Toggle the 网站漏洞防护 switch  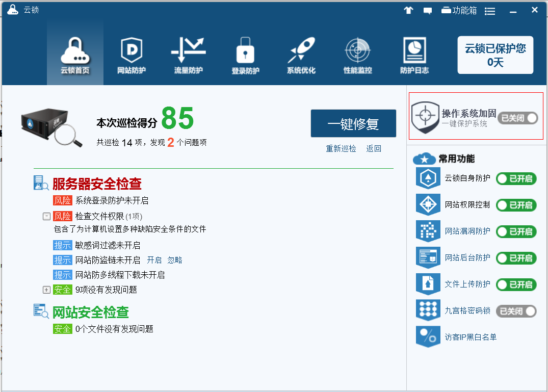click(x=516, y=231)
